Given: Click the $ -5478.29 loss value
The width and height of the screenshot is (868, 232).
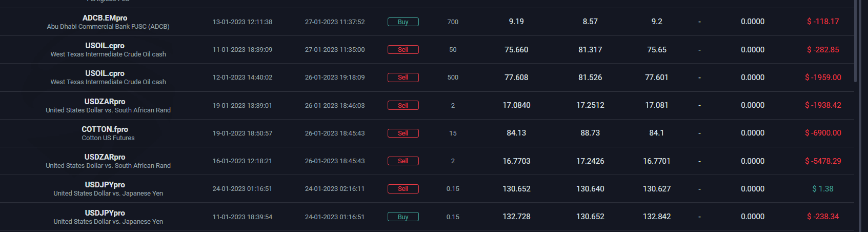Looking at the screenshot, I should (823, 161).
